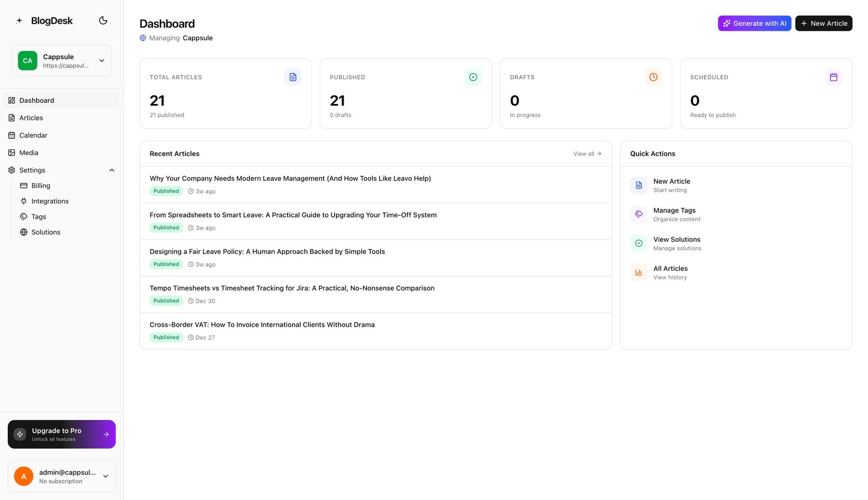This screenshot has width=868, height=500.
Task: Select the Calendar icon in the sidebar
Action: [11, 135]
